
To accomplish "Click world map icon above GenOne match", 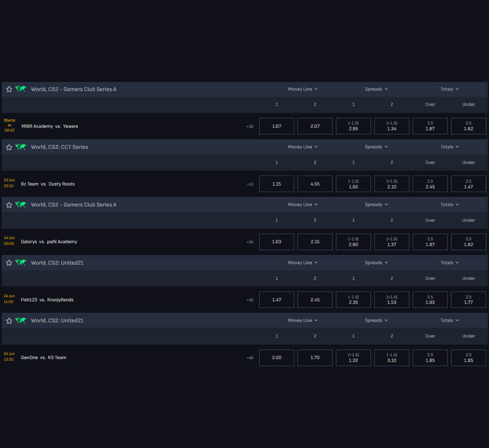I will pyautogui.click(x=21, y=320).
